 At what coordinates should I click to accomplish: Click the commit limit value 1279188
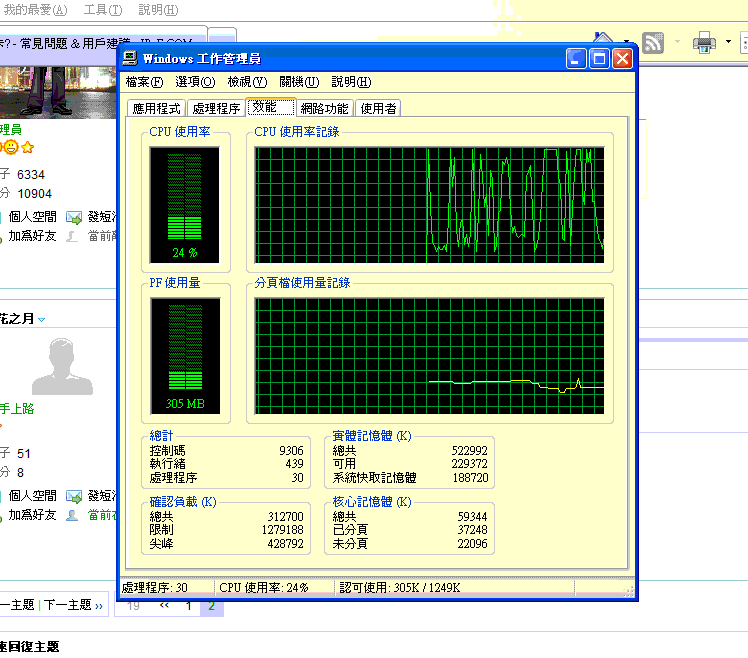click(x=282, y=530)
